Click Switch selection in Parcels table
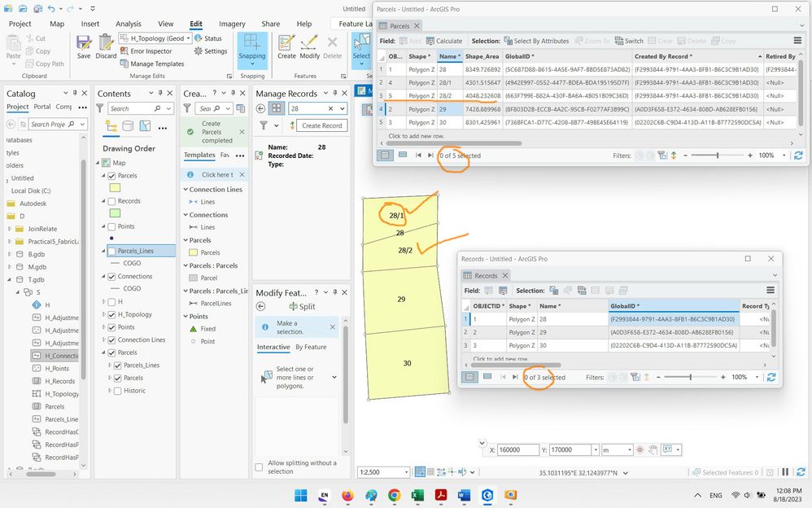The height and width of the screenshot is (508, 812). (x=629, y=41)
